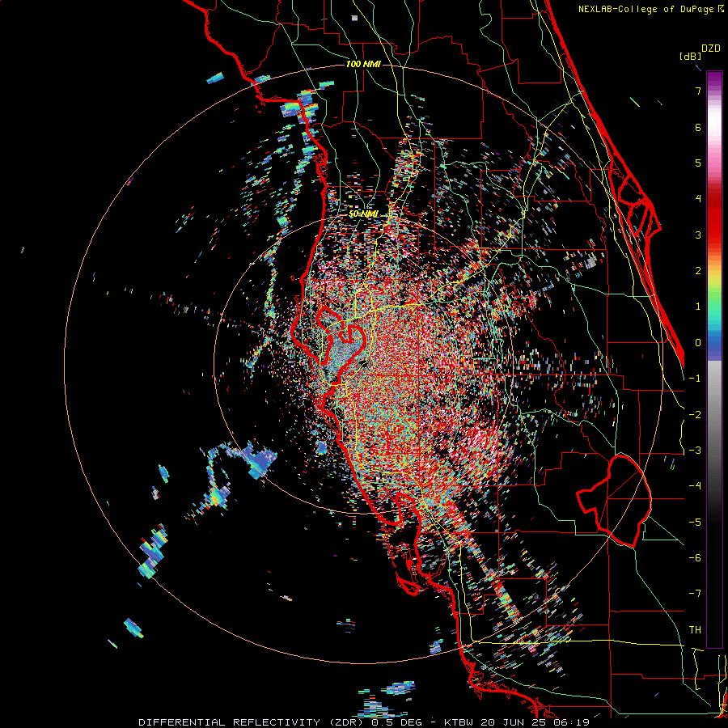Pick the blue 0 dB segment of the color bar
The image size is (728, 728).
(714, 346)
